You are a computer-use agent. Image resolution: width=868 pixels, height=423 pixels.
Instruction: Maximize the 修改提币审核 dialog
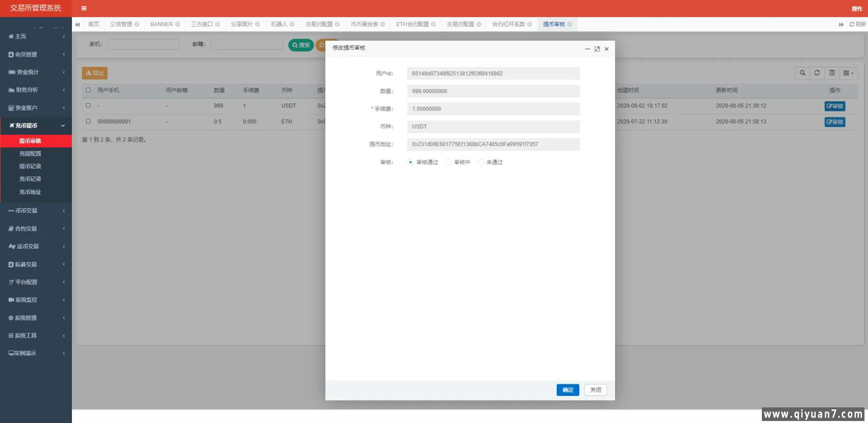(597, 49)
